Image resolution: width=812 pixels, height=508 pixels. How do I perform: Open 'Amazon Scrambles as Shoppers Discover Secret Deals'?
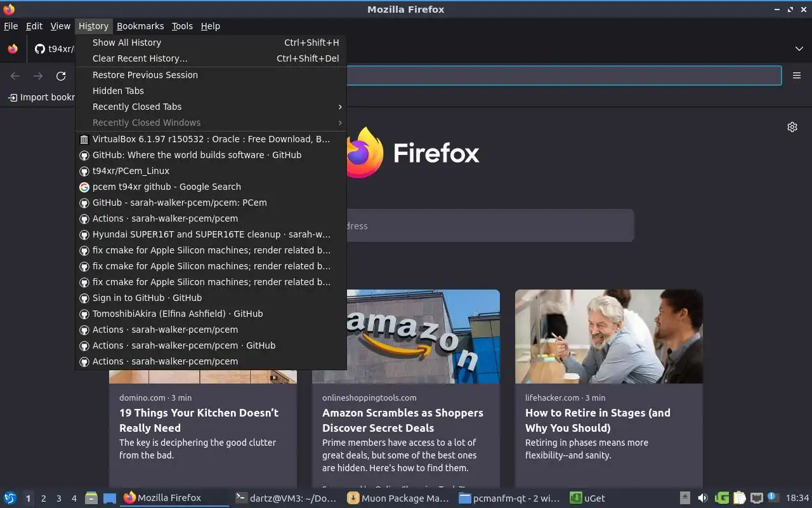[x=403, y=420]
